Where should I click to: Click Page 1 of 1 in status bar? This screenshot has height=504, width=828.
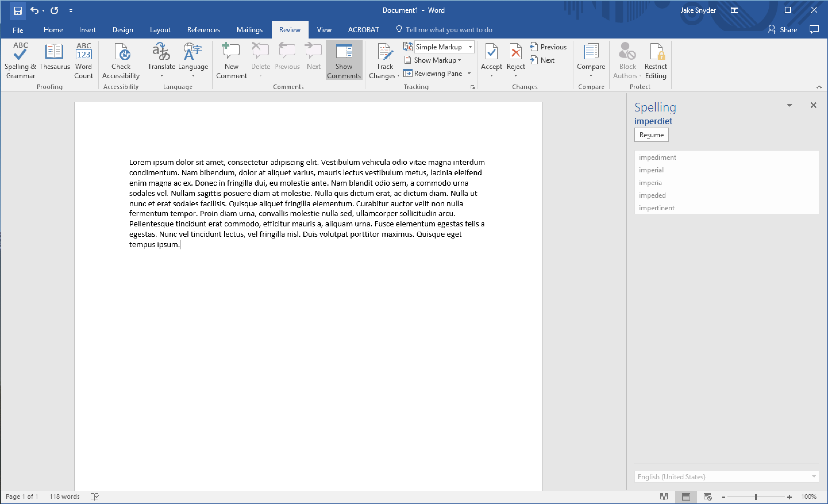22,497
